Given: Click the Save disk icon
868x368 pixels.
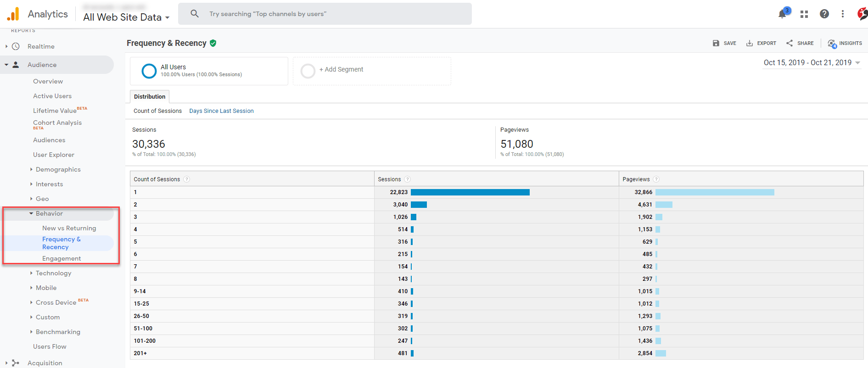Looking at the screenshot, I should [x=716, y=43].
